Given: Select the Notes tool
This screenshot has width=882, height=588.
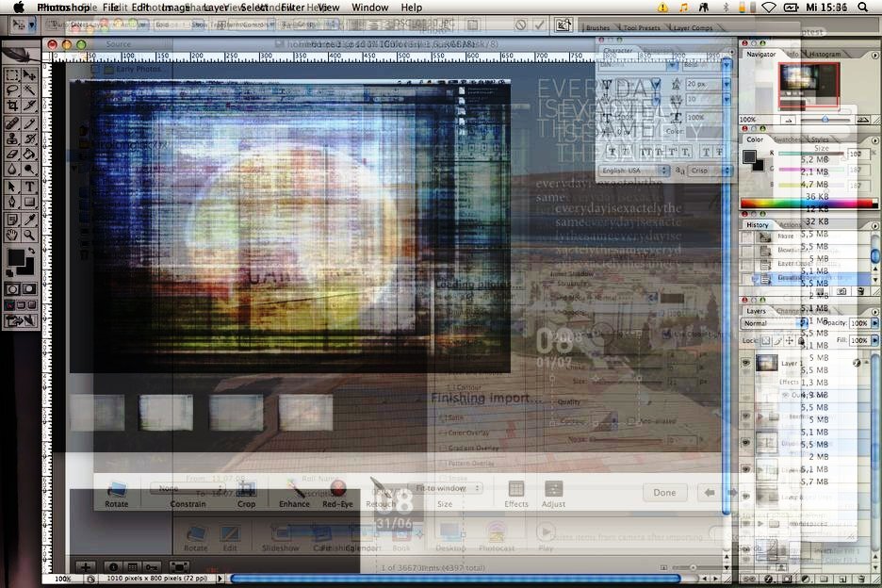Looking at the screenshot, I should (12, 220).
